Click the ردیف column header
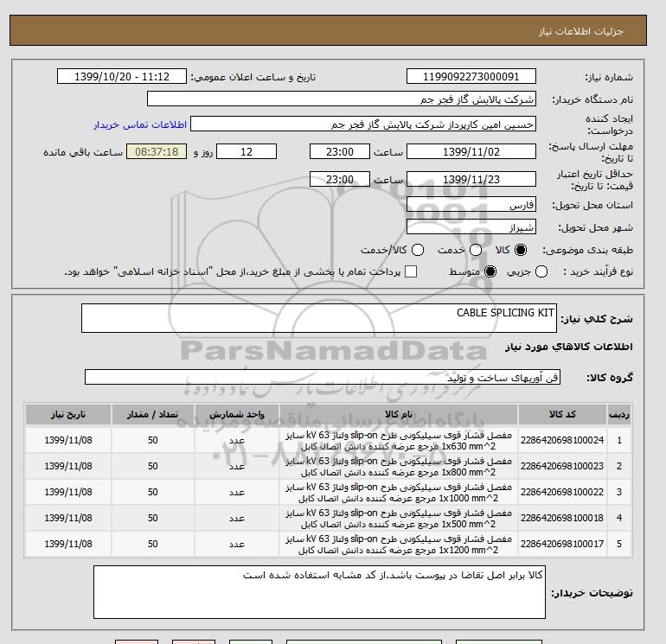 pos(619,414)
